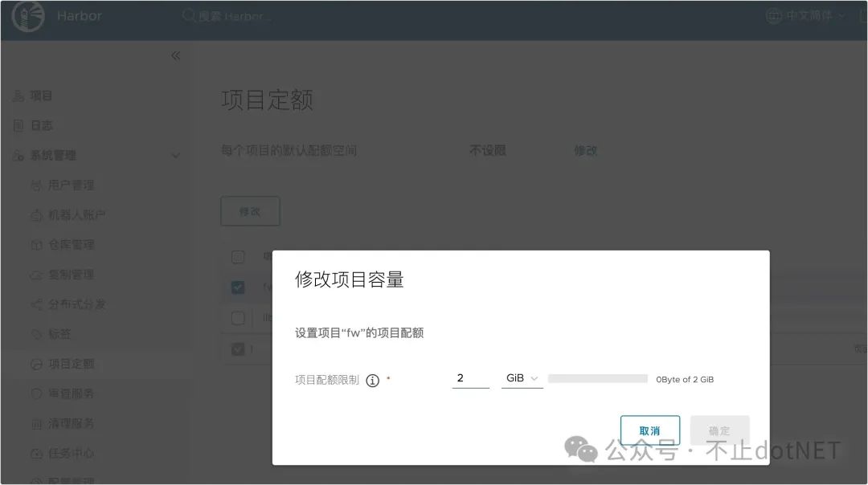Image resolution: width=868 pixels, height=485 pixels.
Task: Open 用户管理 in the sidebar
Action: (71, 185)
